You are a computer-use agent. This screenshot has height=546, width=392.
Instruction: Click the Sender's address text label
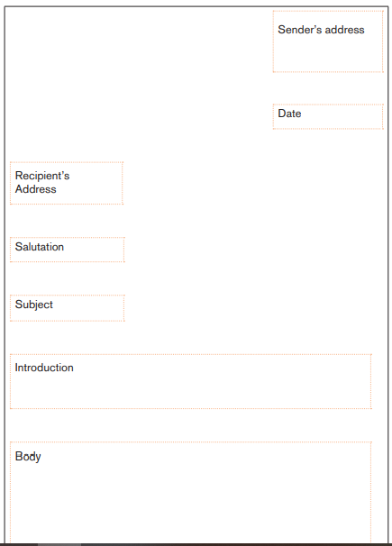point(321,30)
